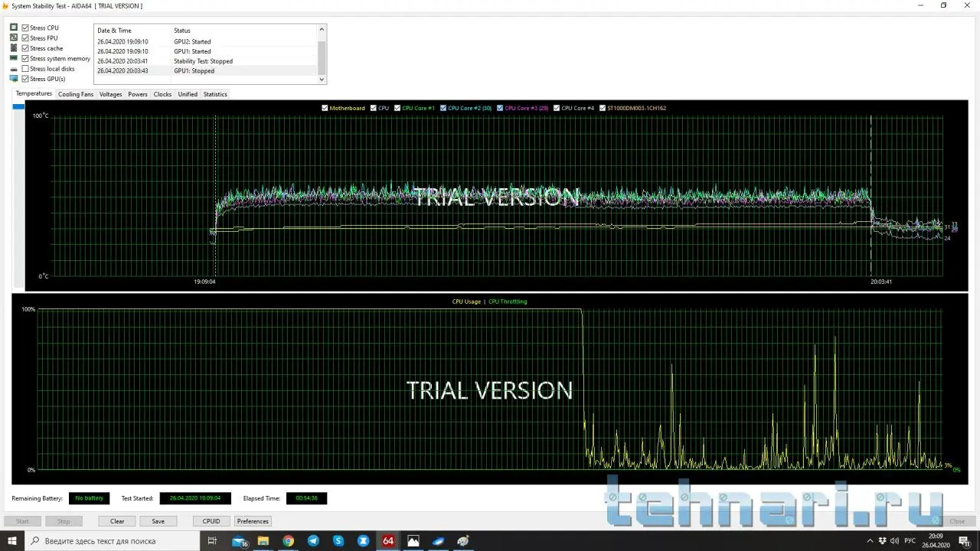Toggle the CPU Core #2 checkbox

click(443, 108)
